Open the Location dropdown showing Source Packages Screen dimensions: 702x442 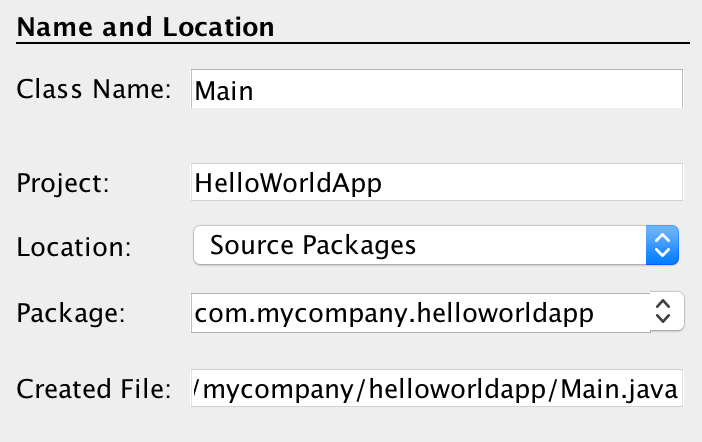coord(420,245)
